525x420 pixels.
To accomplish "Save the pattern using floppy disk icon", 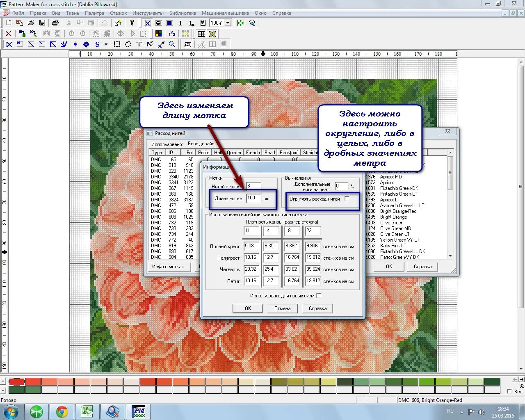I will 42,23.
